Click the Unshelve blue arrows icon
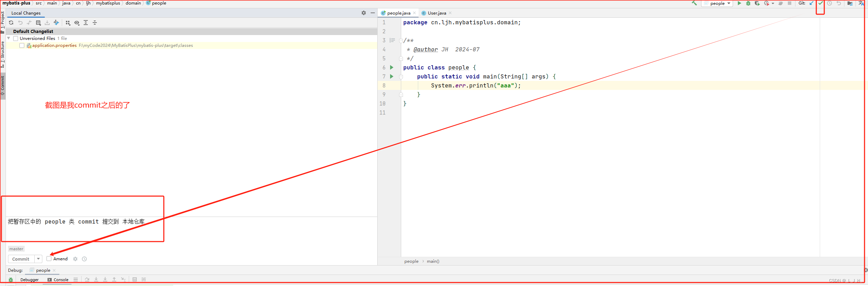Viewport: 868px width, 286px height. (56, 23)
